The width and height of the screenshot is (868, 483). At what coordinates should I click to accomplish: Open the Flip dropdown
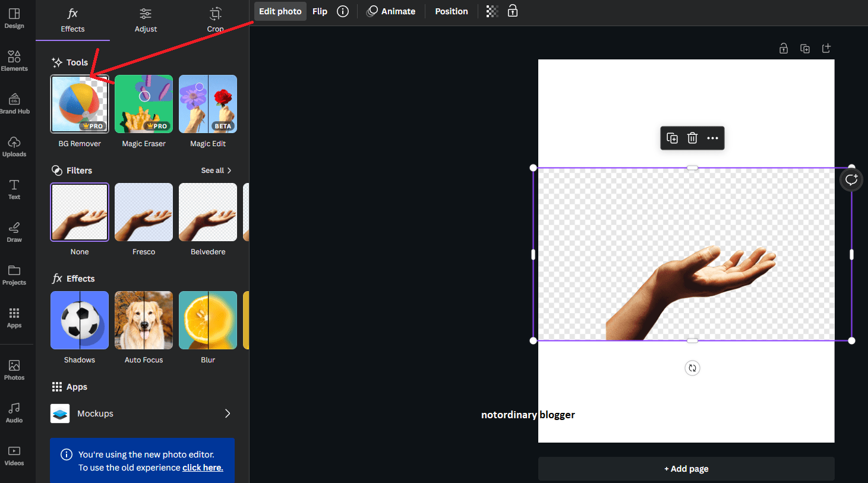(320, 11)
